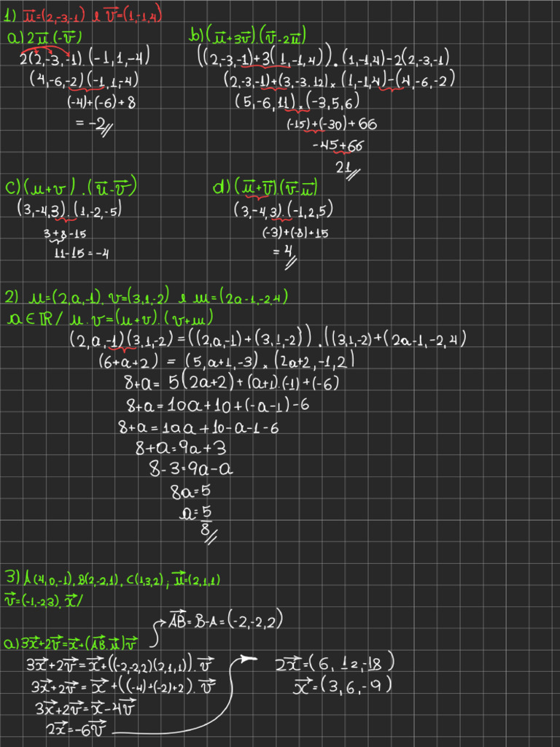Click the line "AB = B-A = (-2,-2,2)"

[226, 621]
